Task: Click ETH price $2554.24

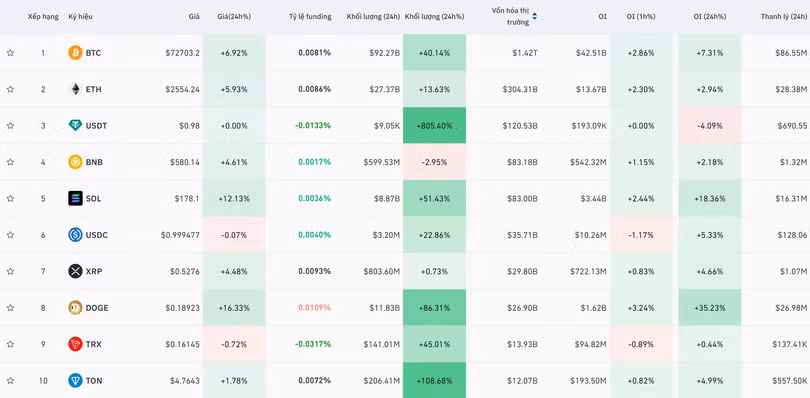Action: [x=182, y=89]
